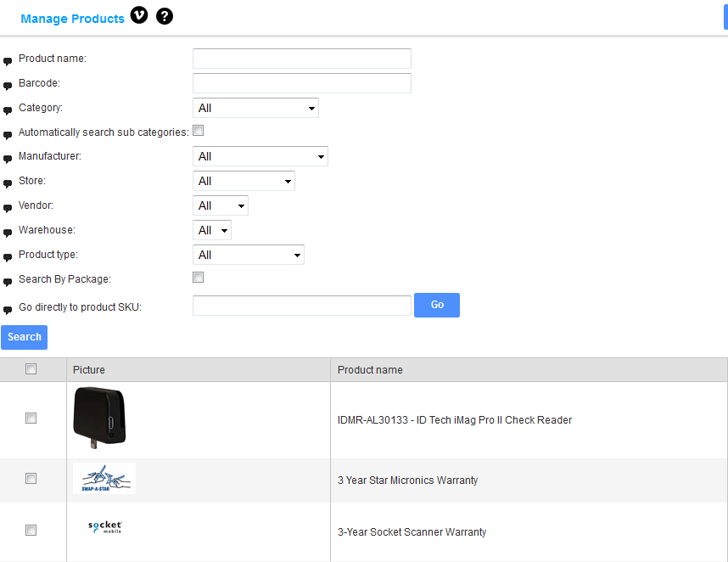Click the tooltip icon by Go directly to product SKU

[8, 310]
